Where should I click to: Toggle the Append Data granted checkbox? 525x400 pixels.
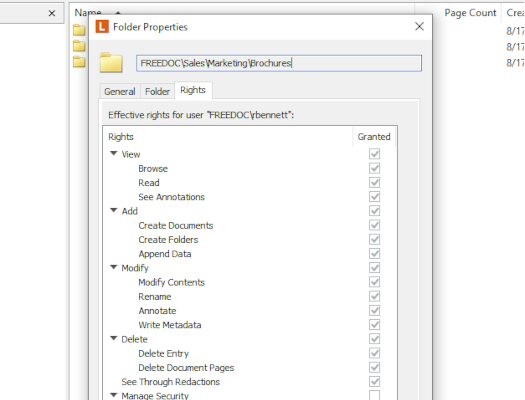tap(375, 253)
